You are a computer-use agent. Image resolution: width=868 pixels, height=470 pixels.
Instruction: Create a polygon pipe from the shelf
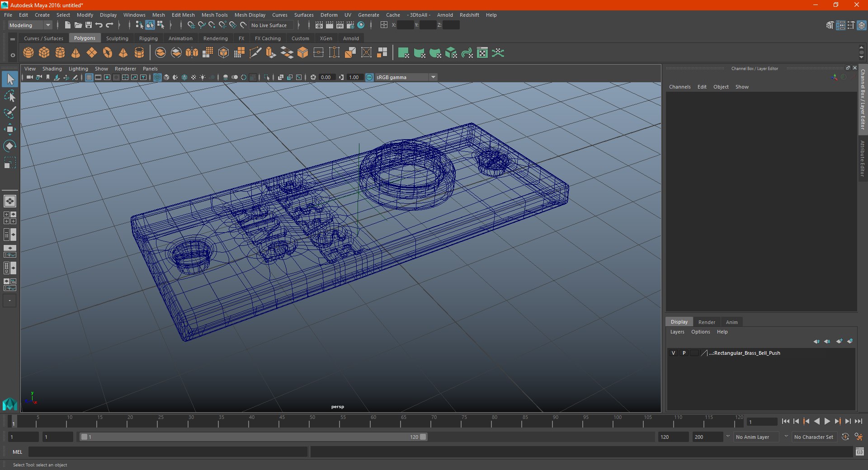(x=139, y=53)
